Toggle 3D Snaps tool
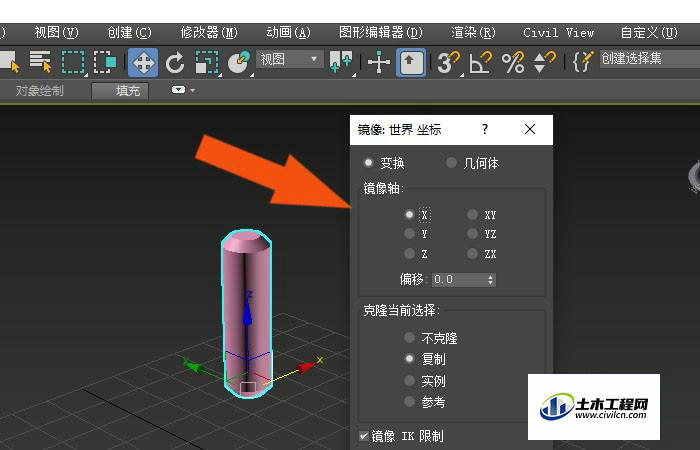This screenshot has height=450, width=700. [x=448, y=62]
